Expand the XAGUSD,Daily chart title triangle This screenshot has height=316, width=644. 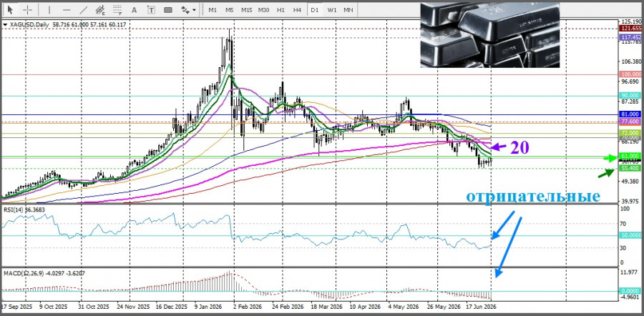pos(5,25)
